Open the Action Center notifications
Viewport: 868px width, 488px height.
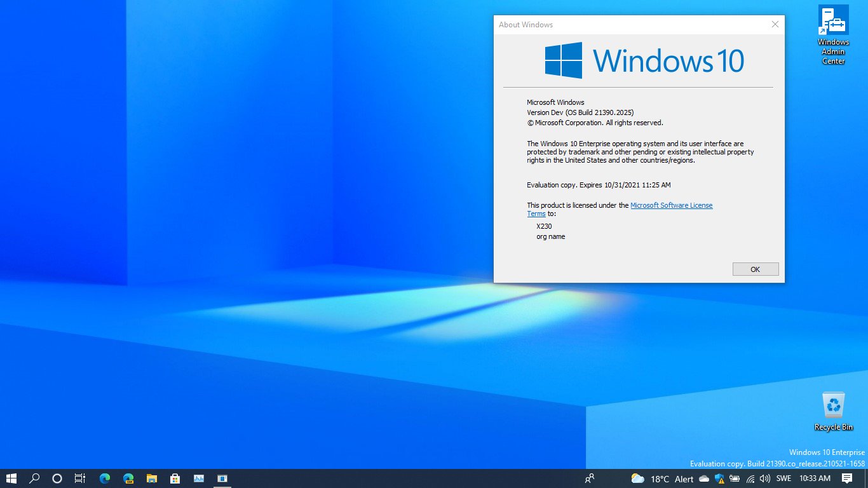click(x=847, y=478)
